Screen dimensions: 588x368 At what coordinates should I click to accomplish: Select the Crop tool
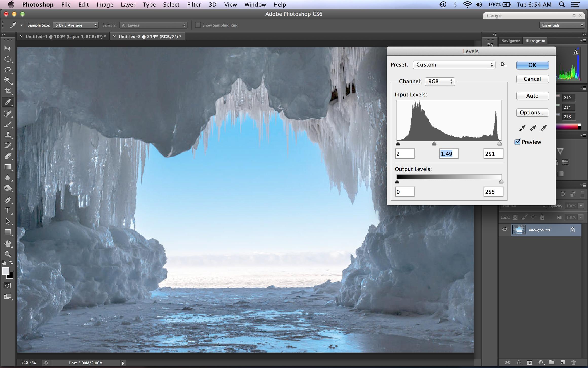tap(8, 91)
